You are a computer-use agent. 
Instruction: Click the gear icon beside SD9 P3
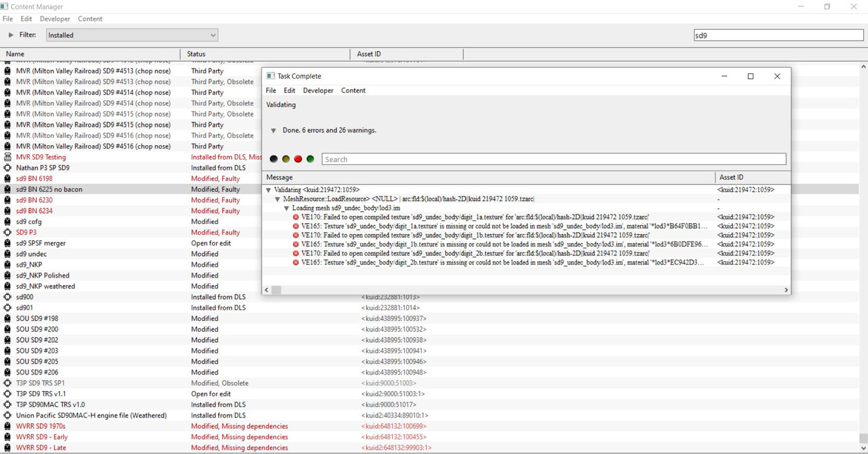(x=7, y=232)
